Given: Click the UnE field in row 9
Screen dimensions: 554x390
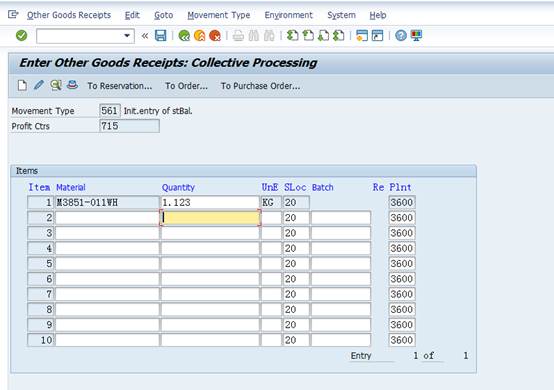Looking at the screenshot, I should [x=271, y=325].
